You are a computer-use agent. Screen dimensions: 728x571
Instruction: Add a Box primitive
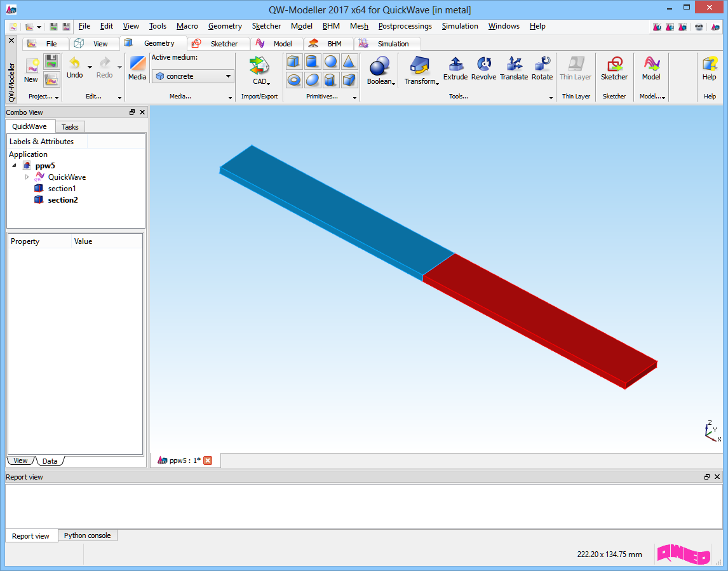click(x=293, y=61)
